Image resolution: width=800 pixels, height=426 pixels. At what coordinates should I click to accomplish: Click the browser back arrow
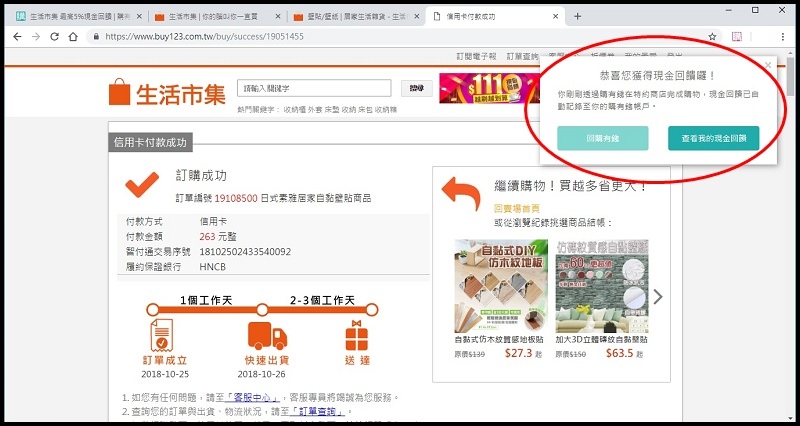pos(16,36)
